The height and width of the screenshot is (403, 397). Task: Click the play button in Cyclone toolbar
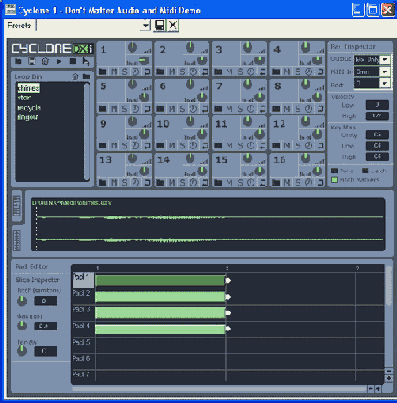[x=59, y=62]
